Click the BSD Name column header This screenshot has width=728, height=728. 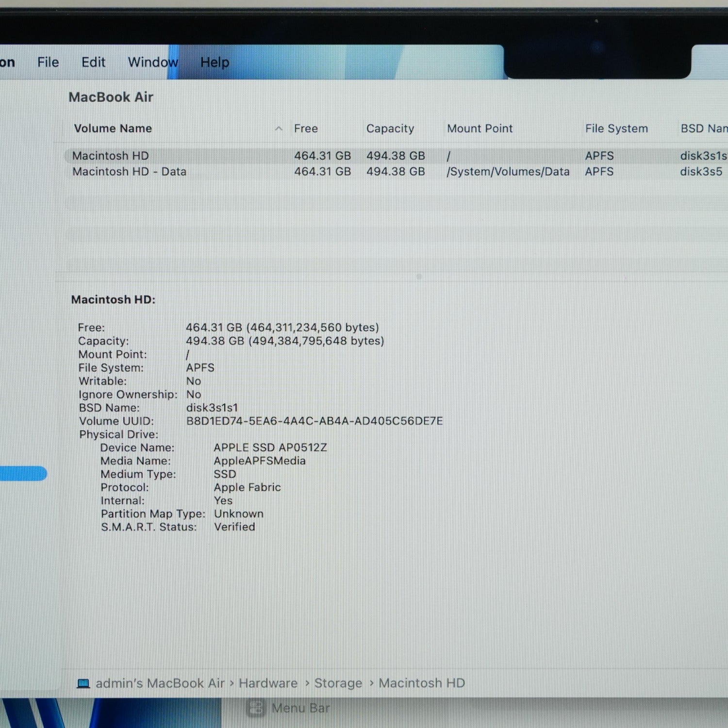coord(704,129)
